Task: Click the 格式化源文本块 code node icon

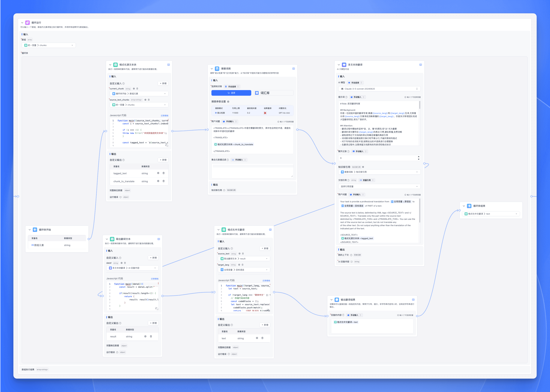Action: (116, 65)
